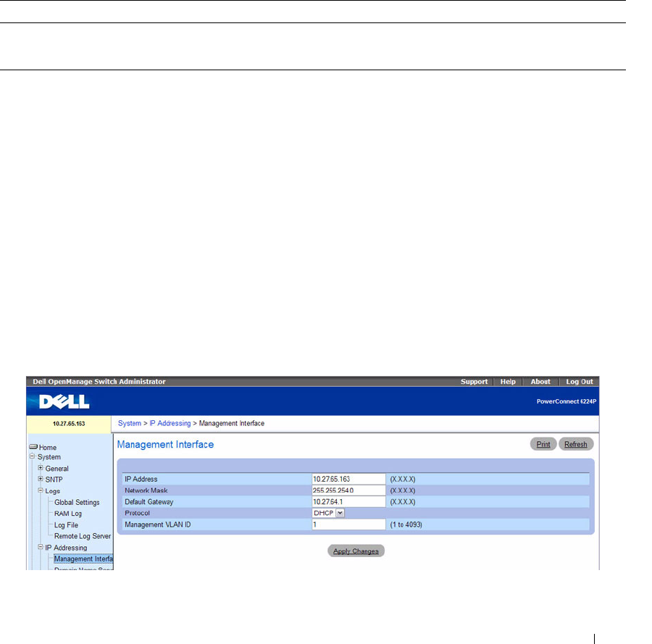Expand the General tree node
This screenshot has width=652, height=644.
(41, 468)
